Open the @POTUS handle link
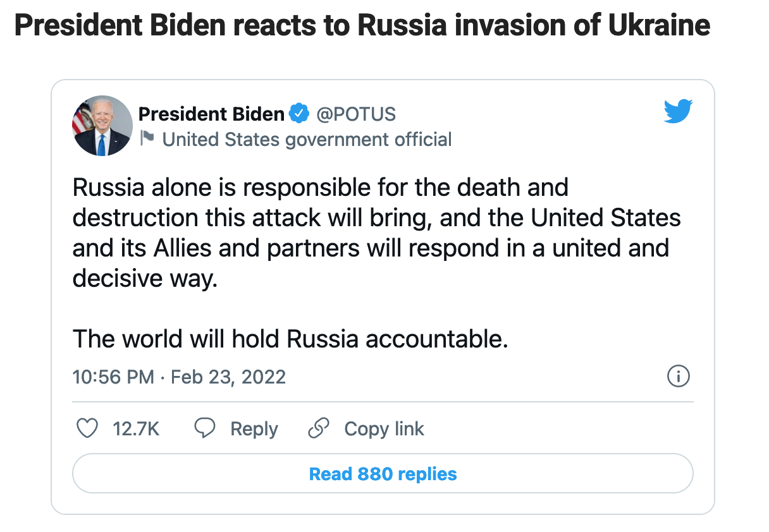 tap(355, 114)
